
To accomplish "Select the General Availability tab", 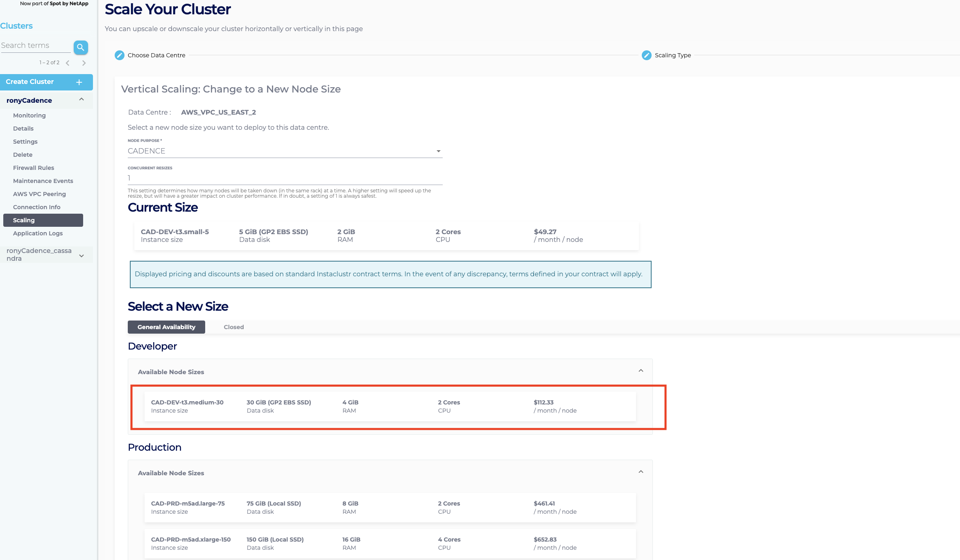I will point(166,327).
